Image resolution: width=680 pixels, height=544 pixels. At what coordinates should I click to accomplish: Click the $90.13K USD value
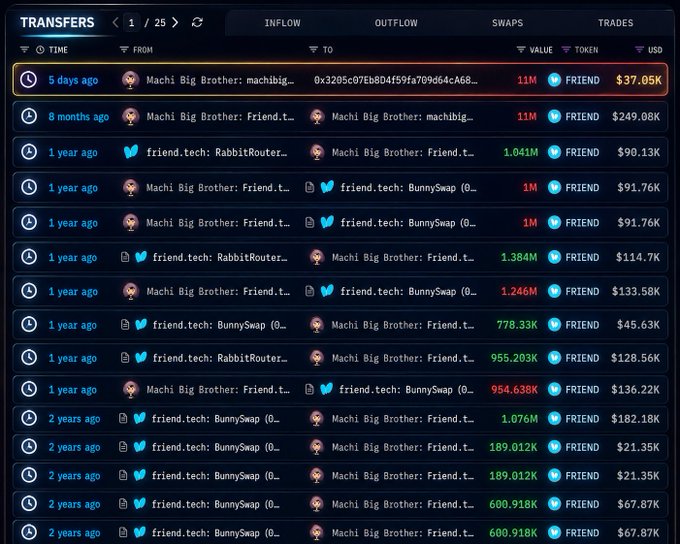click(x=639, y=152)
